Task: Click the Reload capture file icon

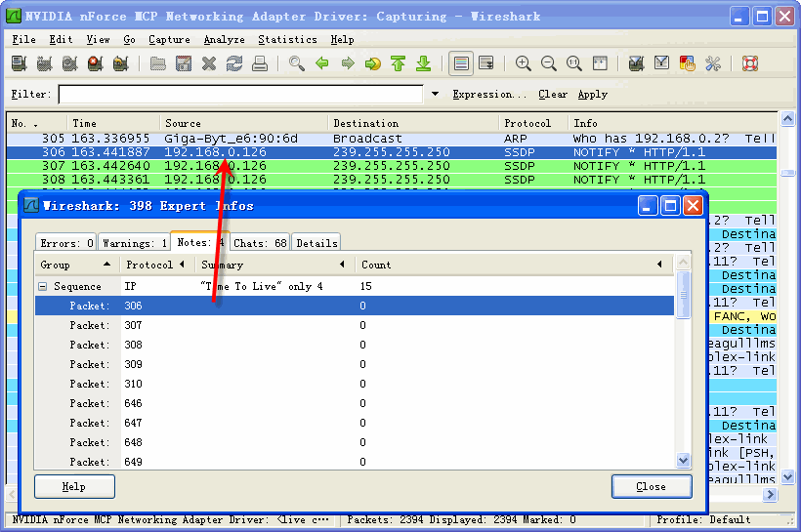Action: (x=234, y=64)
